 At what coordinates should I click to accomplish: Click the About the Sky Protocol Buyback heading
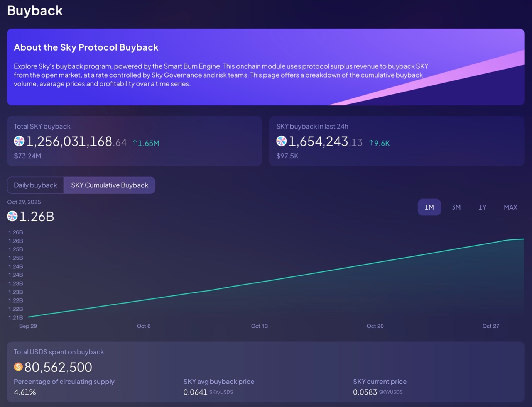pyautogui.click(x=86, y=47)
